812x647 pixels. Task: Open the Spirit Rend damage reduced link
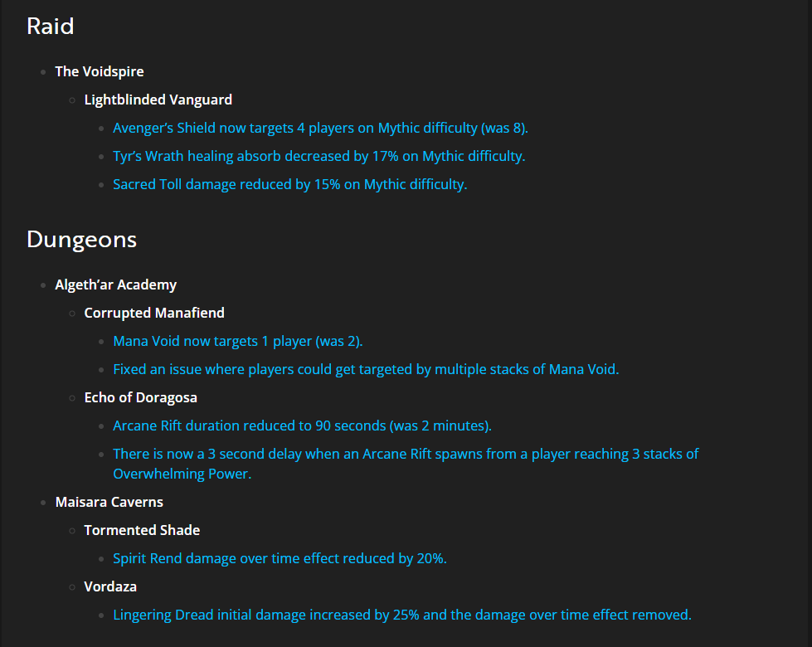280,558
